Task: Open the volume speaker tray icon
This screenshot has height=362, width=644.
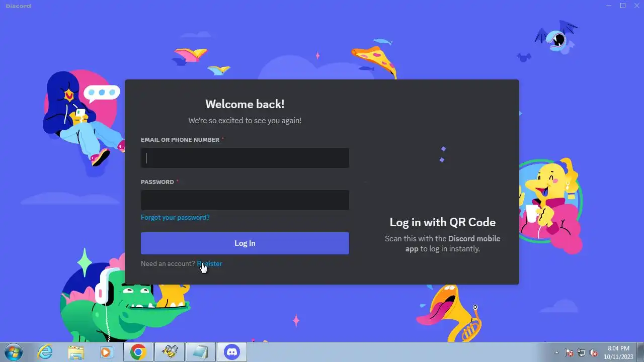Action: click(x=593, y=352)
